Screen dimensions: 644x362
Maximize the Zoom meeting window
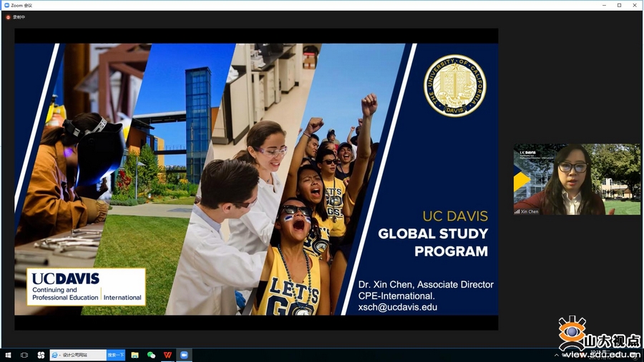(620, 5)
